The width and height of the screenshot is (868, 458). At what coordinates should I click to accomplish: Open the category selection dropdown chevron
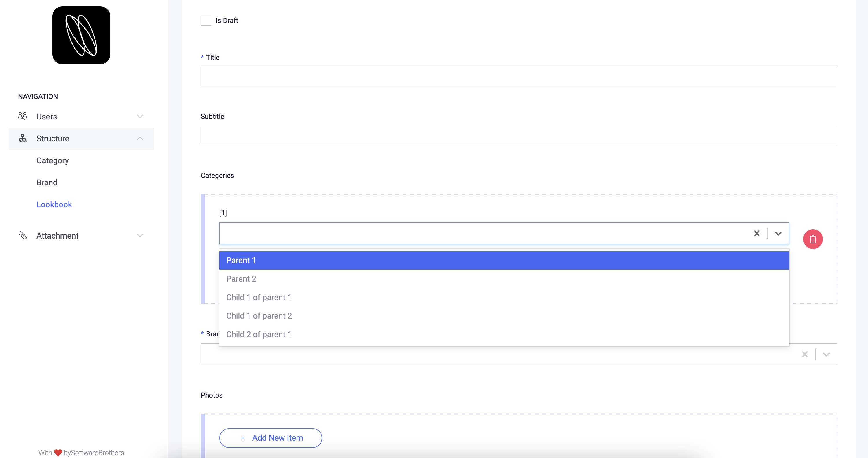click(x=778, y=233)
